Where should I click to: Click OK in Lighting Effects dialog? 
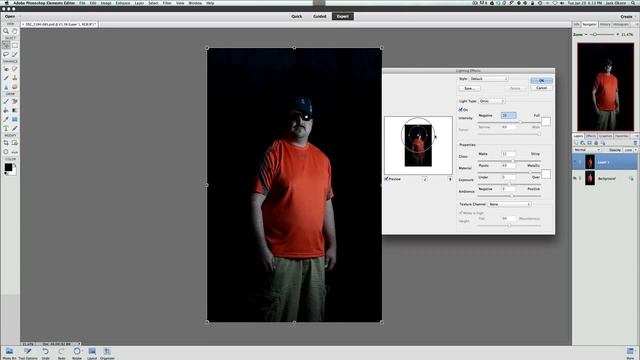pyautogui.click(x=542, y=80)
